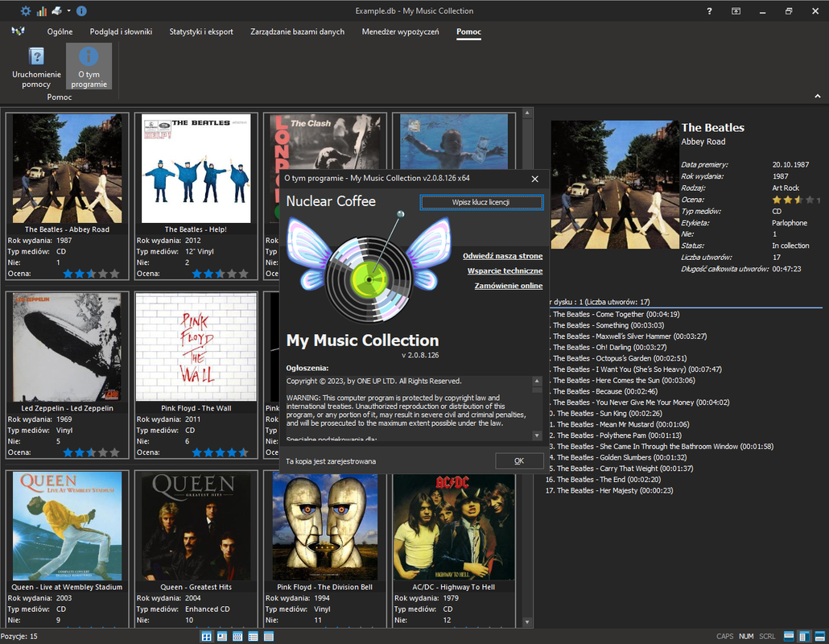Select Pink Floyd - The Division Bell cover

click(x=325, y=526)
